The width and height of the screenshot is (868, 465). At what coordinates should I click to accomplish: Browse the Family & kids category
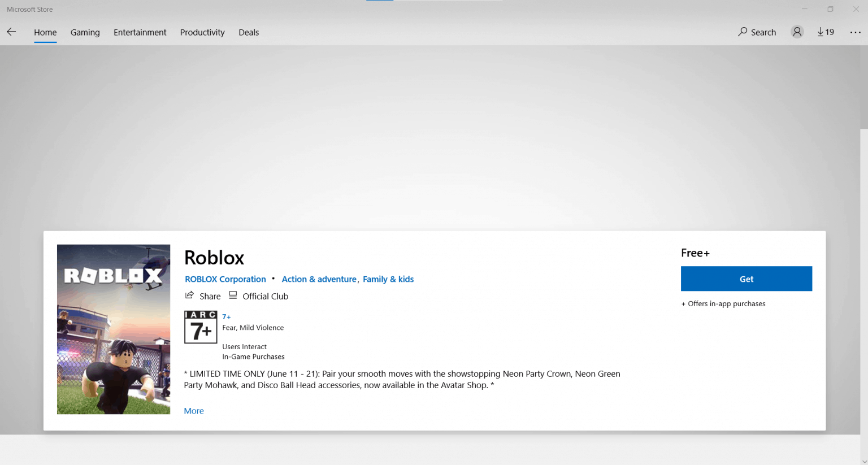tap(388, 279)
